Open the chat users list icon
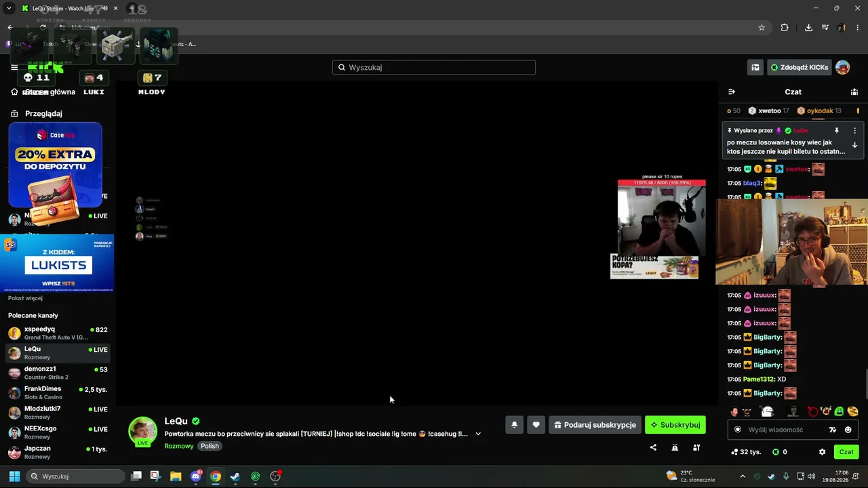 854,91
